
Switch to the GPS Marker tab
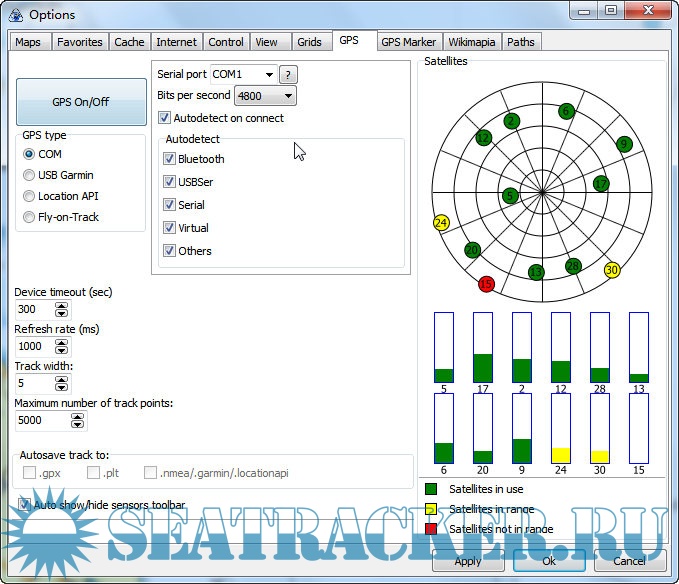coord(408,42)
